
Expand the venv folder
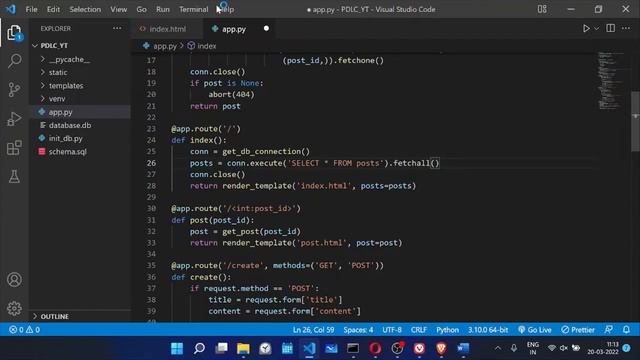pyautogui.click(x=57, y=99)
